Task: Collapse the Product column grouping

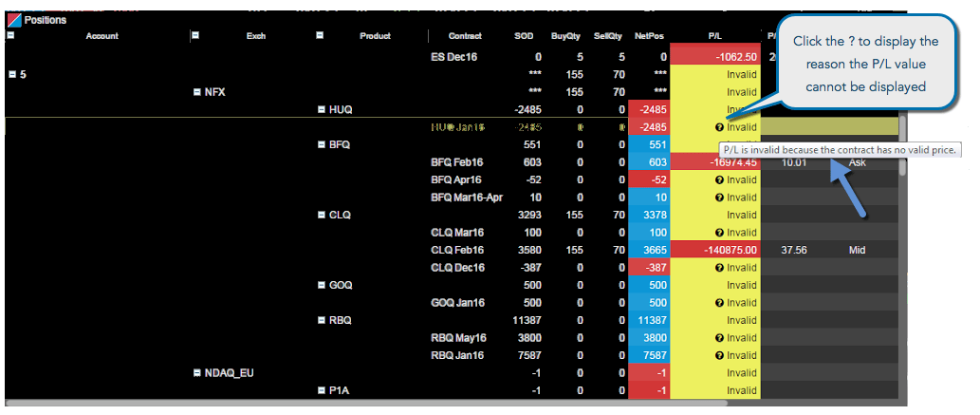Action: click(x=320, y=36)
